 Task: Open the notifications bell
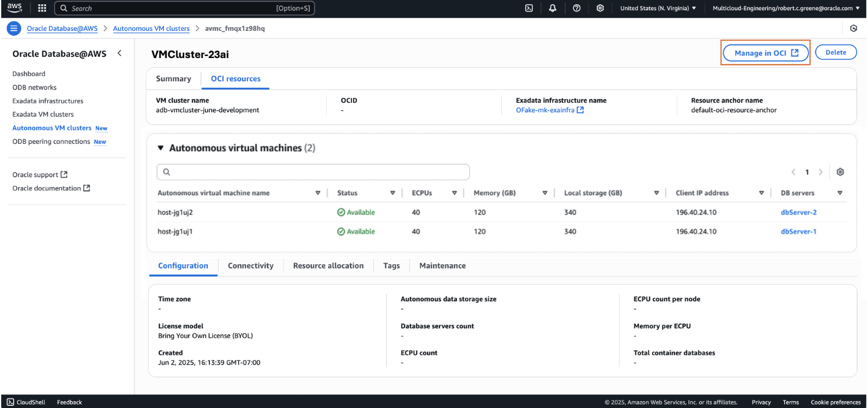[x=552, y=8]
